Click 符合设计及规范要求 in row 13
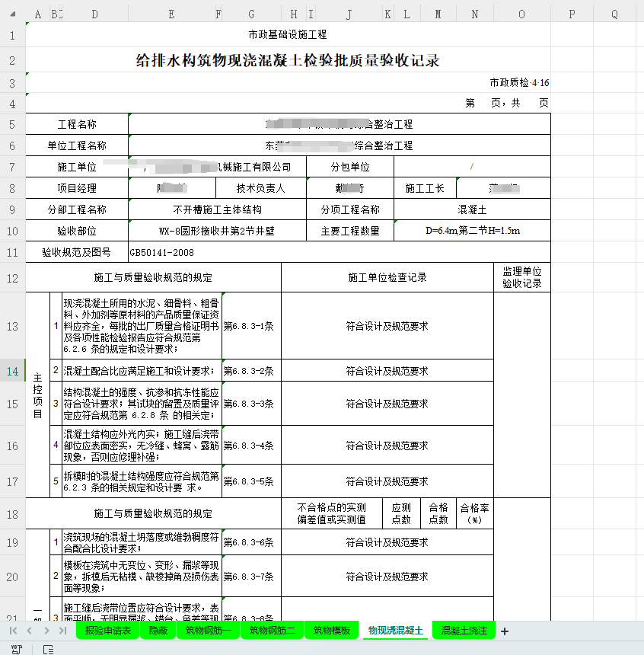 (387, 326)
